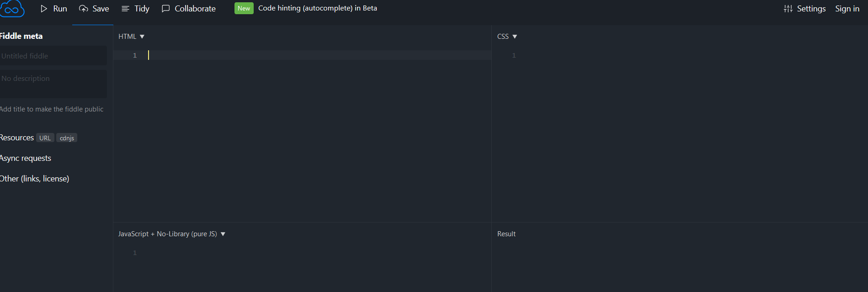The image size is (868, 292).
Task: Click the cdnjs resource tag
Action: click(67, 138)
